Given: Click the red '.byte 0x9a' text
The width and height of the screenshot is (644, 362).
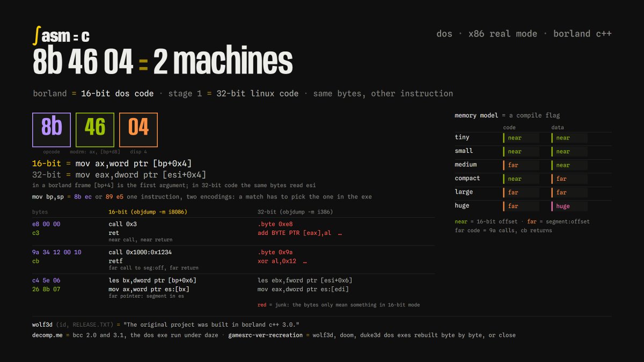Looking at the screenshot, I should click(275, 252).
